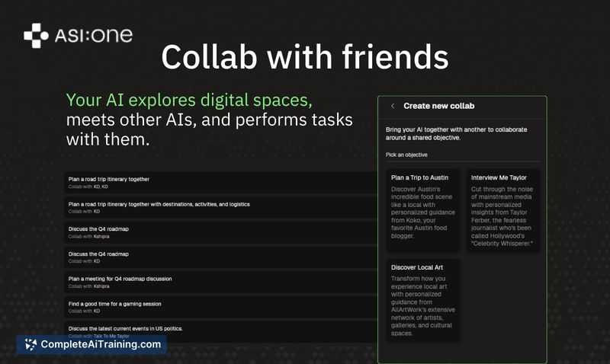
Task: Open the US politics current events collab
Action: (x=220, y=332)
